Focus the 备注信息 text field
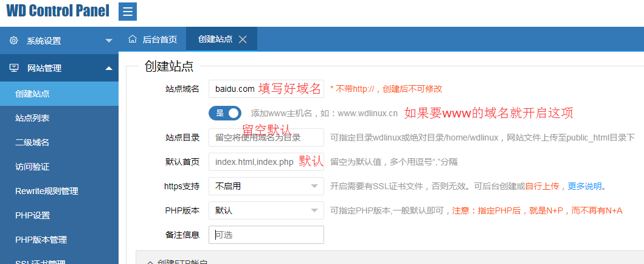 [x=266, y=235]
